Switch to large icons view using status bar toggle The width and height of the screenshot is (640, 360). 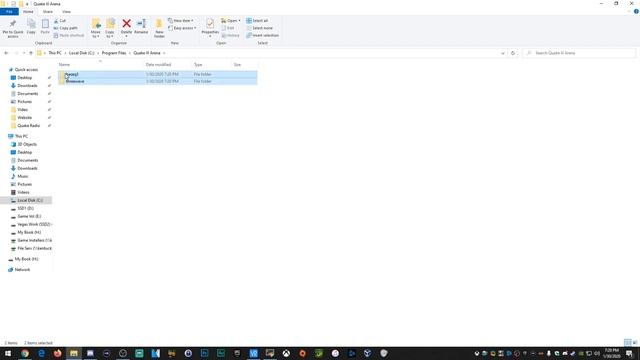pos(635,342)
